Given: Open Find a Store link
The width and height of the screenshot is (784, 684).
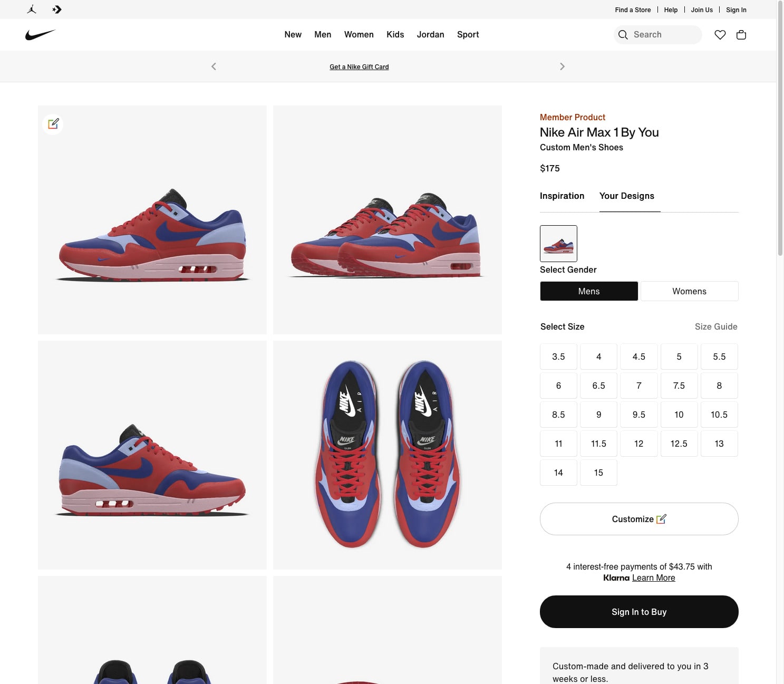Looking at the screenshot, I should [x=633, y=9].
